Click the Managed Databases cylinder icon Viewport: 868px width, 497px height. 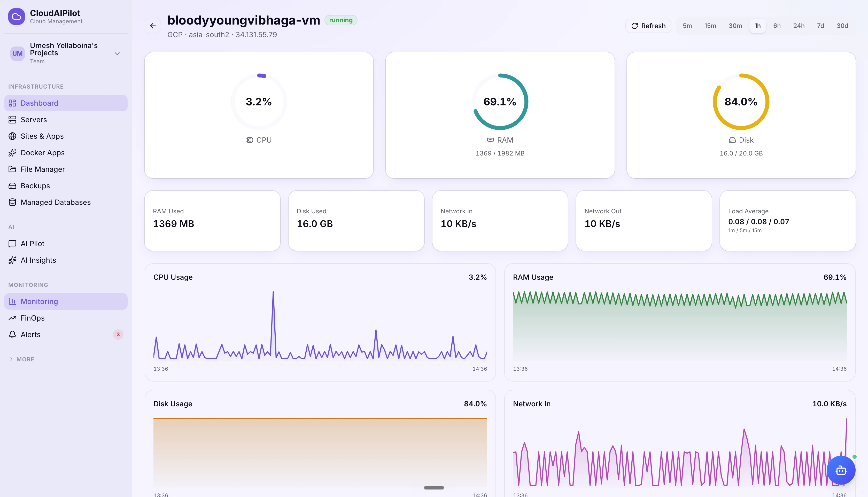pyautogui.click(x=12, y=203)
